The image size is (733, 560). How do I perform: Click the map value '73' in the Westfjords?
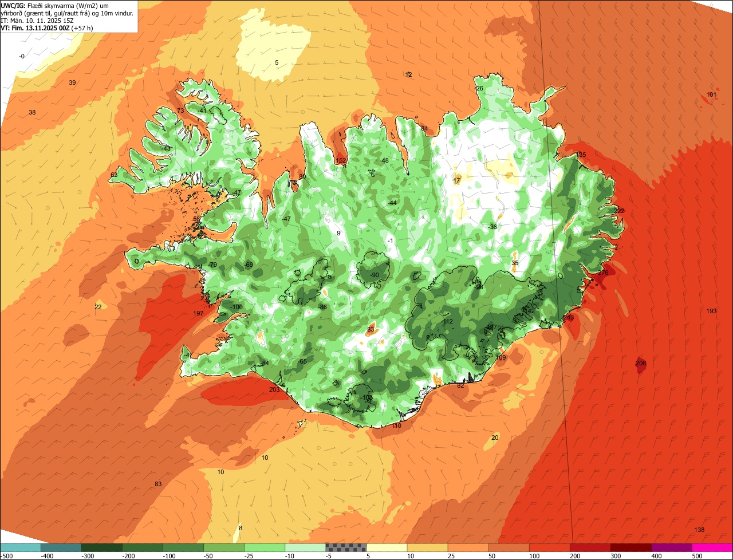180,111
